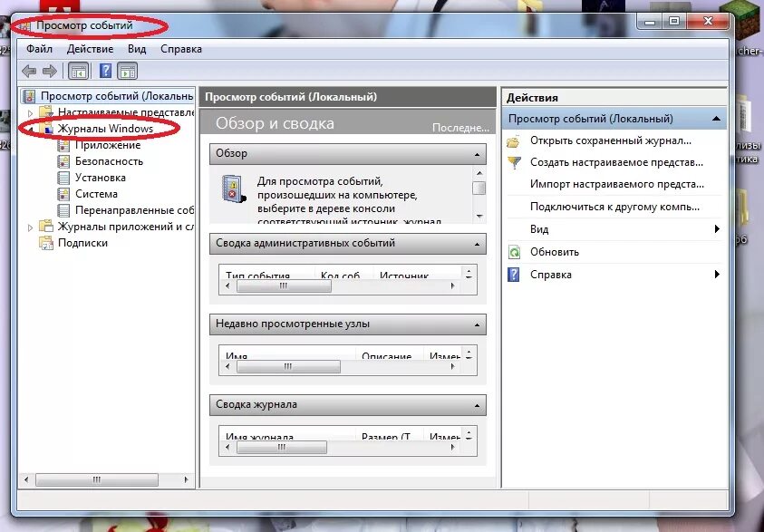764x532 pixels.
Task: Click the Перенаправленные события log icon
Action: point(63,210)
